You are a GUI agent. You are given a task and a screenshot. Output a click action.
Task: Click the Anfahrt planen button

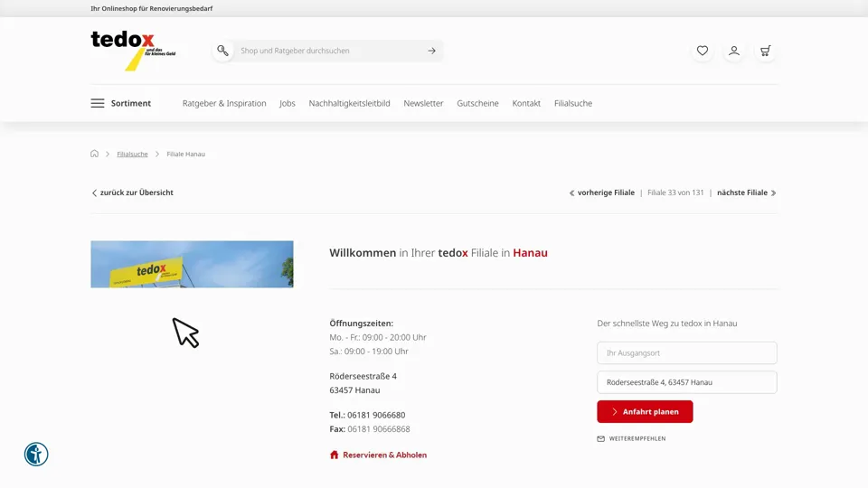[645, 412]
